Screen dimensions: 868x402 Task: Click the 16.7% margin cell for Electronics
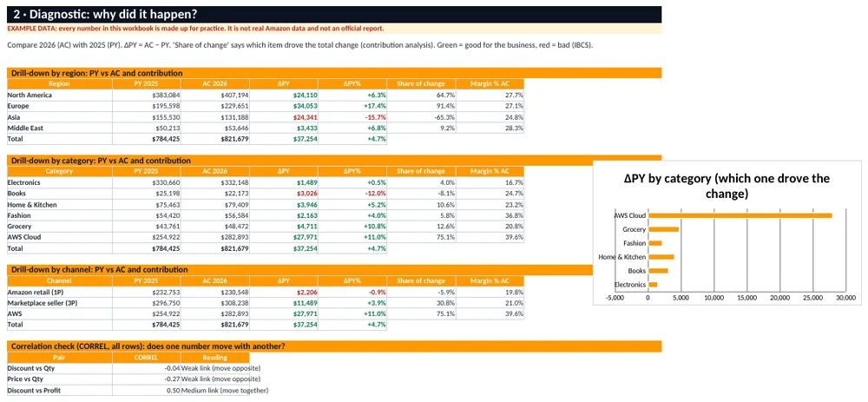490,182
